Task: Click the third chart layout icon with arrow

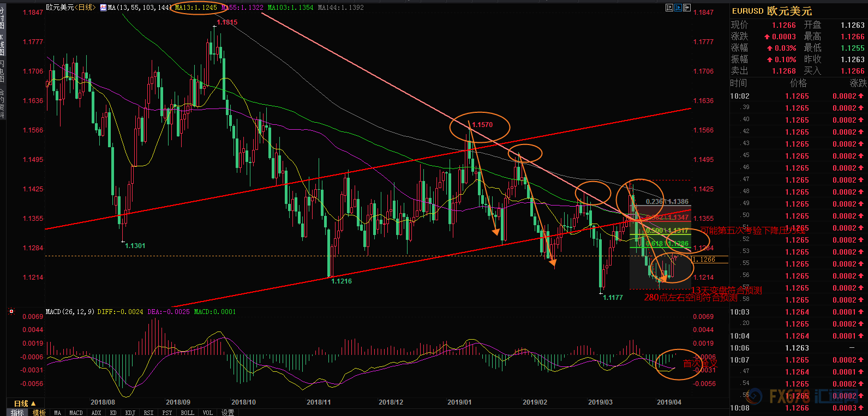Action: pos(687,8)
